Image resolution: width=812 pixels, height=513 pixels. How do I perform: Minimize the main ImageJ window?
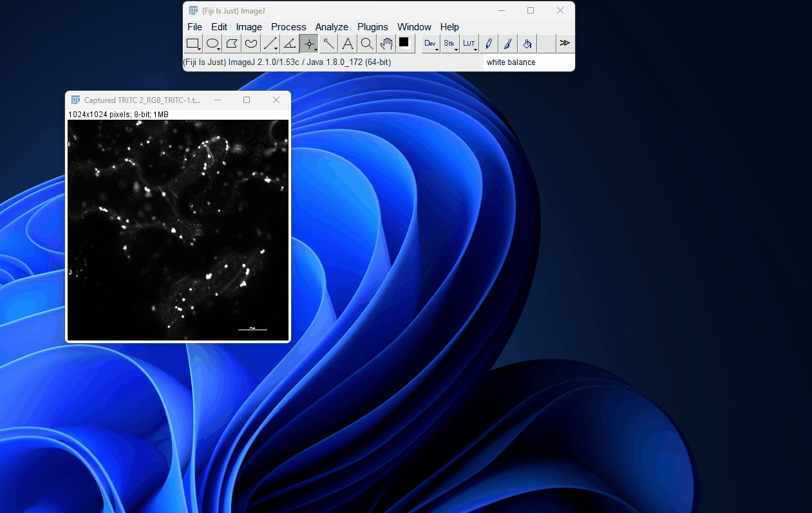pos(501,10)
